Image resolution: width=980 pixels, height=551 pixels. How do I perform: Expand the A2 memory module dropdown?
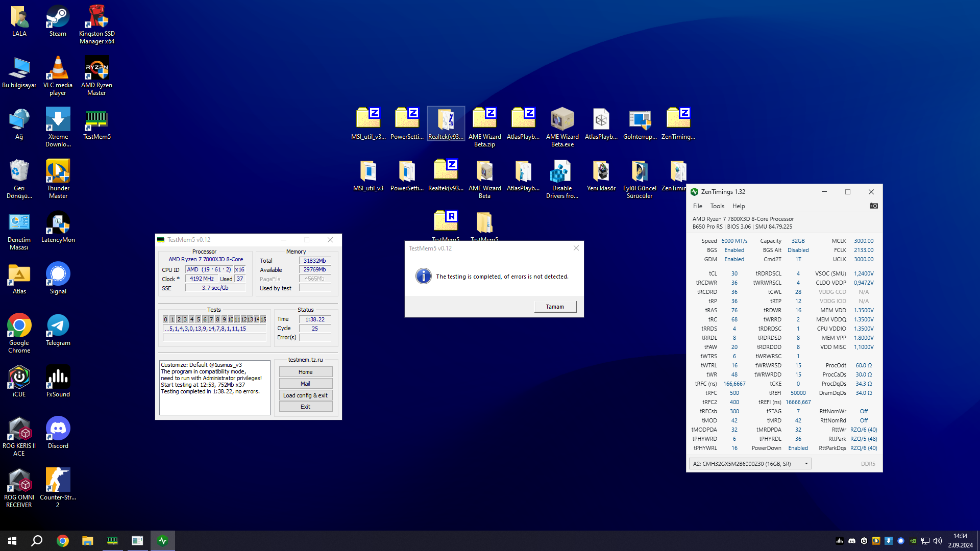coord(806,464)
